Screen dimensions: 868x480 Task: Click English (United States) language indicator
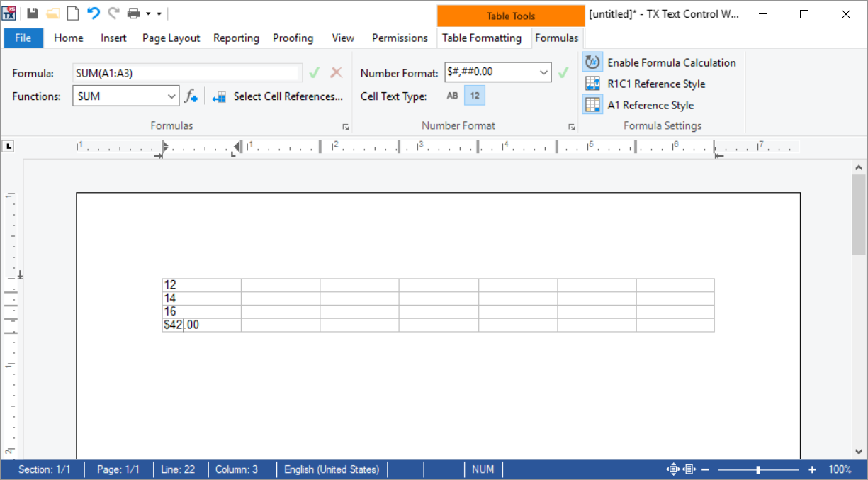pos(332,469)
